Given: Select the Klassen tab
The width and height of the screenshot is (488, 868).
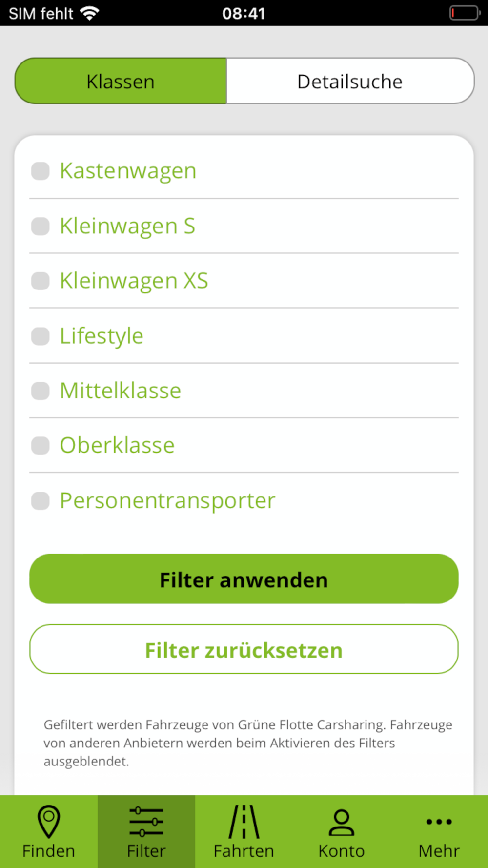Looking at the screenshot, I should coord(121,81).
